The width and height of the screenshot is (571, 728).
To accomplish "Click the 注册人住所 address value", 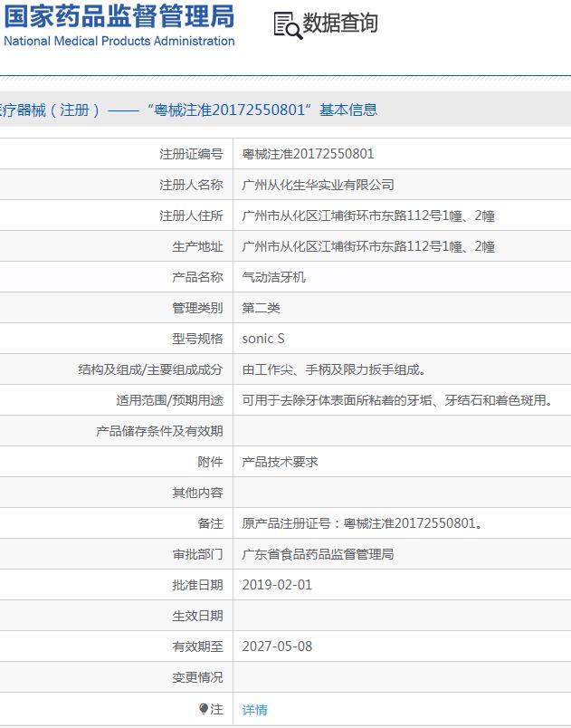I will (368, 216).
